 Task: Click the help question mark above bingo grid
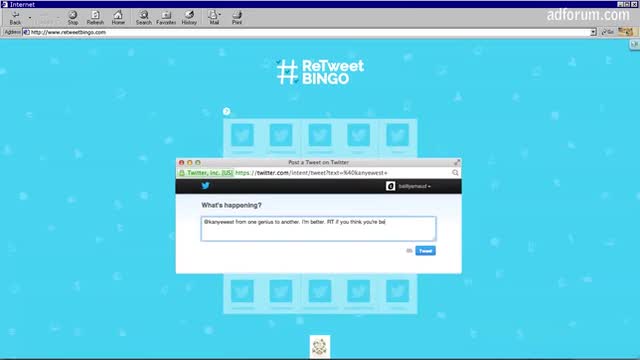227,111
